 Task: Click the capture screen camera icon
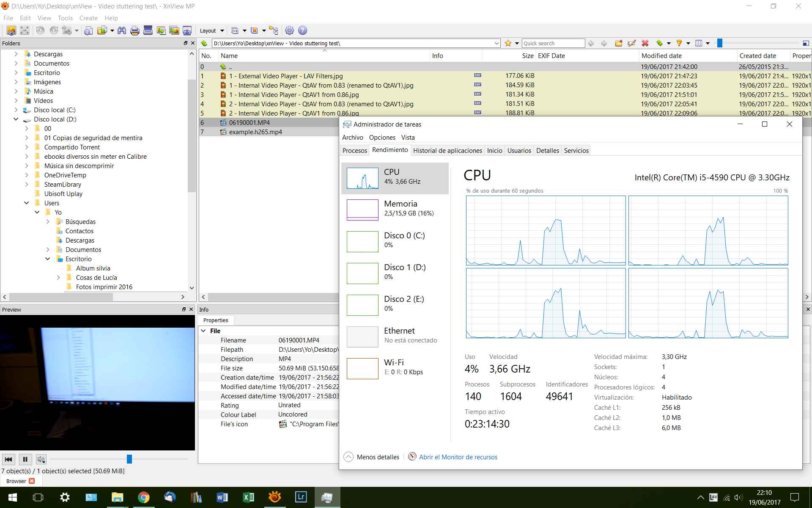187,30
